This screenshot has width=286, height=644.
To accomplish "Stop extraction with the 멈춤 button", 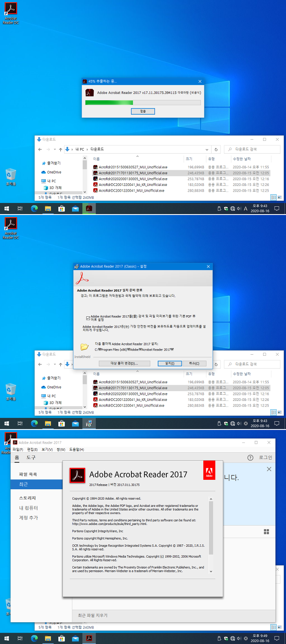I will [x=143, y=111].
